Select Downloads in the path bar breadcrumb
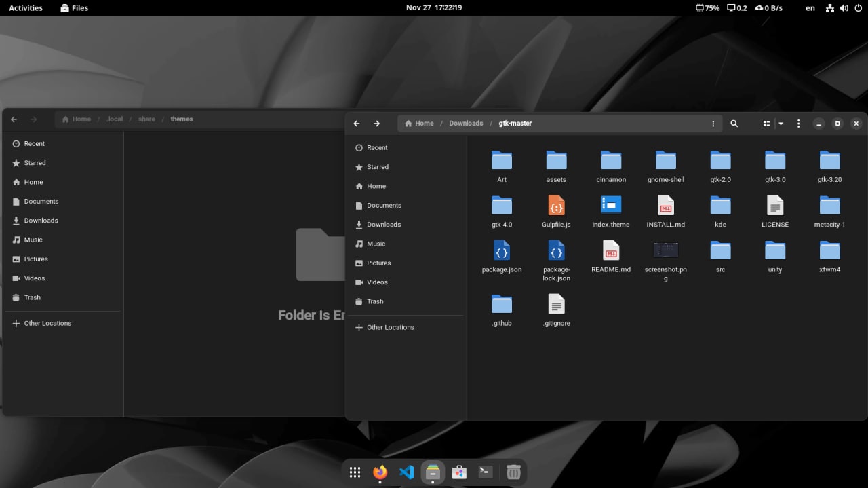868x488 pixels. tap(466, 124)
